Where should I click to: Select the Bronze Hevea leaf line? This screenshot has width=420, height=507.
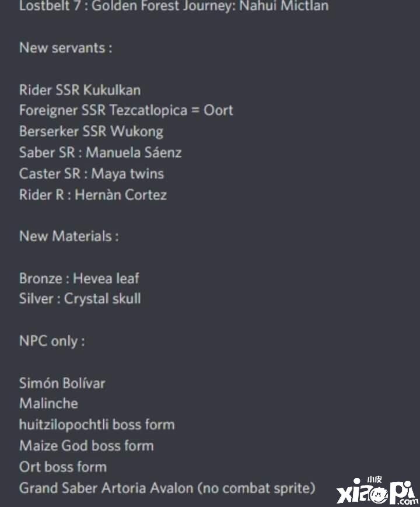coord(79,278)
